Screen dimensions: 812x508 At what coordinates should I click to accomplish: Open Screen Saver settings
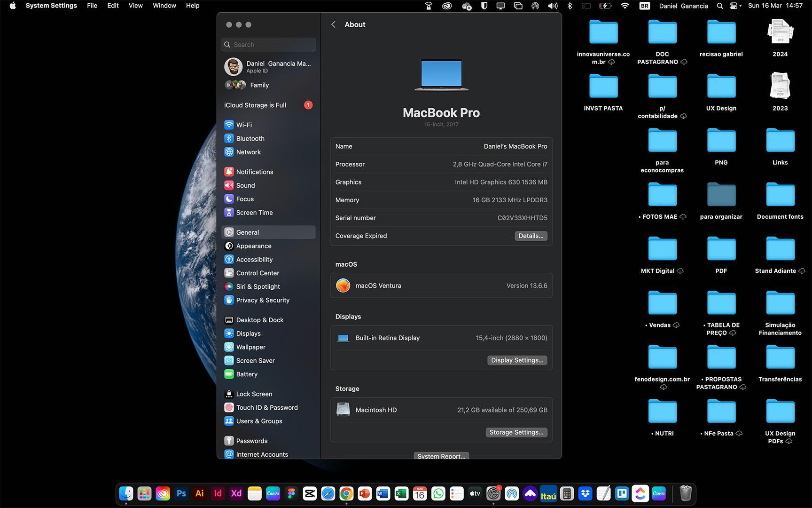(268, 361)
